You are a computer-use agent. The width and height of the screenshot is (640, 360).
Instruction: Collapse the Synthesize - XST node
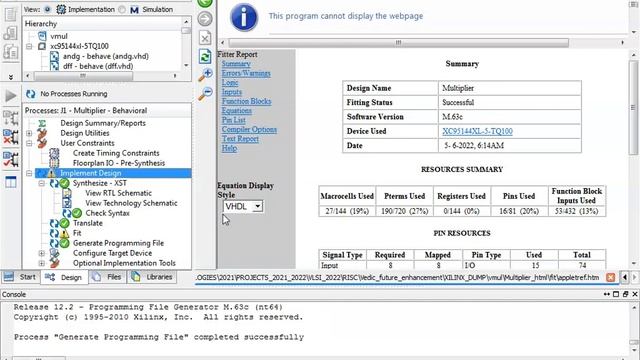point(41,183)
